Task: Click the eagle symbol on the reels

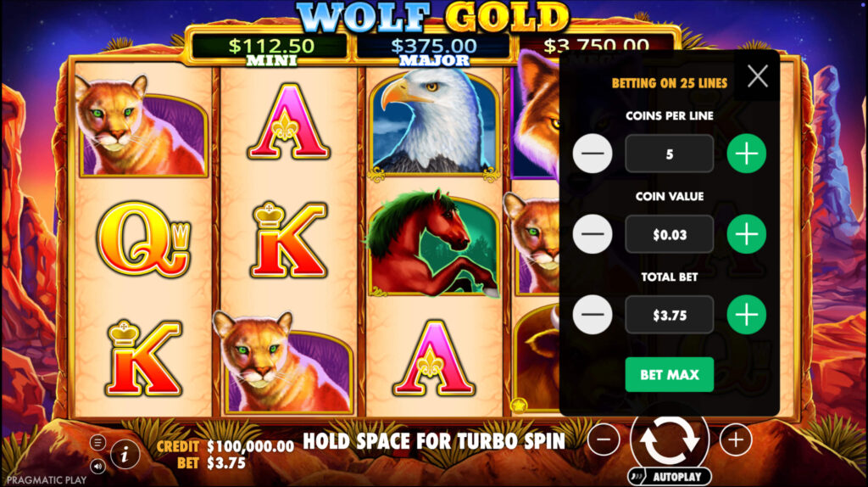Action: pos(434,124)
